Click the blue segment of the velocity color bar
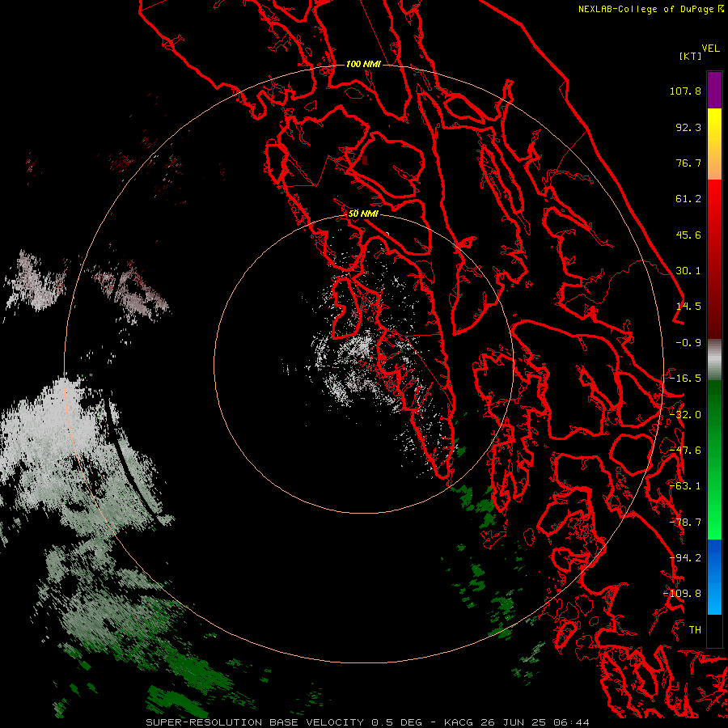728x728 pixels. tap(714, 577)
